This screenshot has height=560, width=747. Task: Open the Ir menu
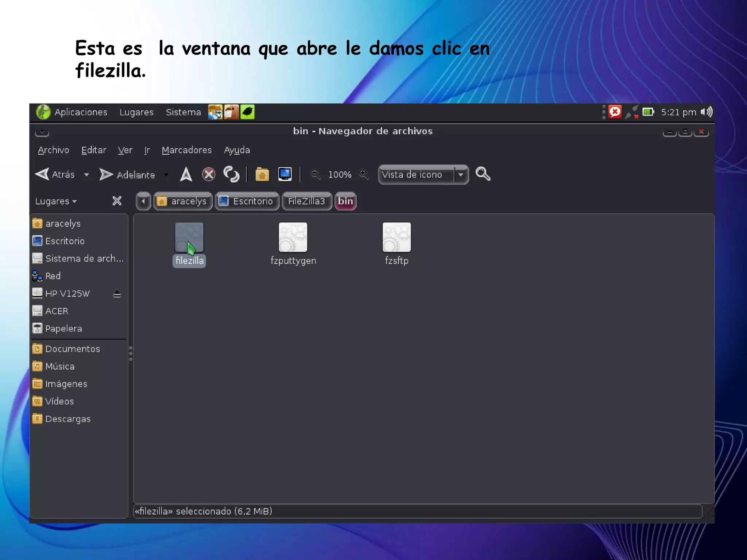tap(147, 150)
